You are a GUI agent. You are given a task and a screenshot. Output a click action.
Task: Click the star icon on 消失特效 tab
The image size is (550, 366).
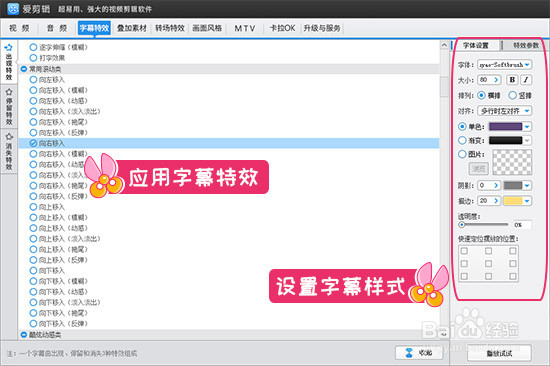[x=9, y=137]
